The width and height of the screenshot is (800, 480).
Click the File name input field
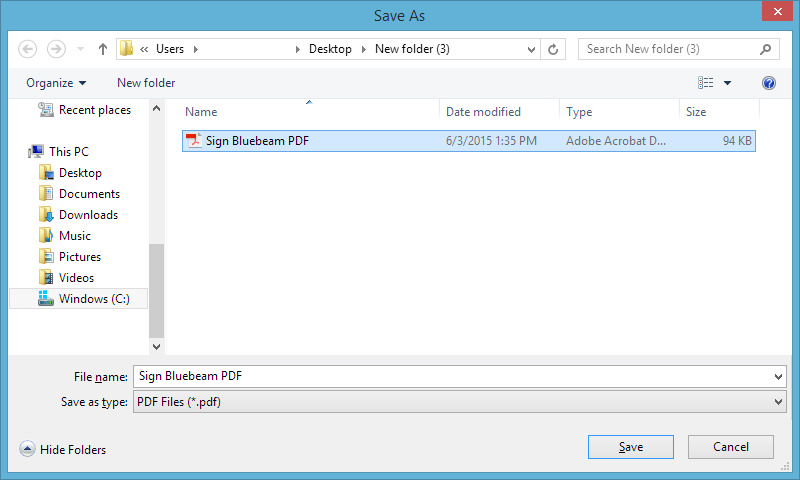[453, 376]
